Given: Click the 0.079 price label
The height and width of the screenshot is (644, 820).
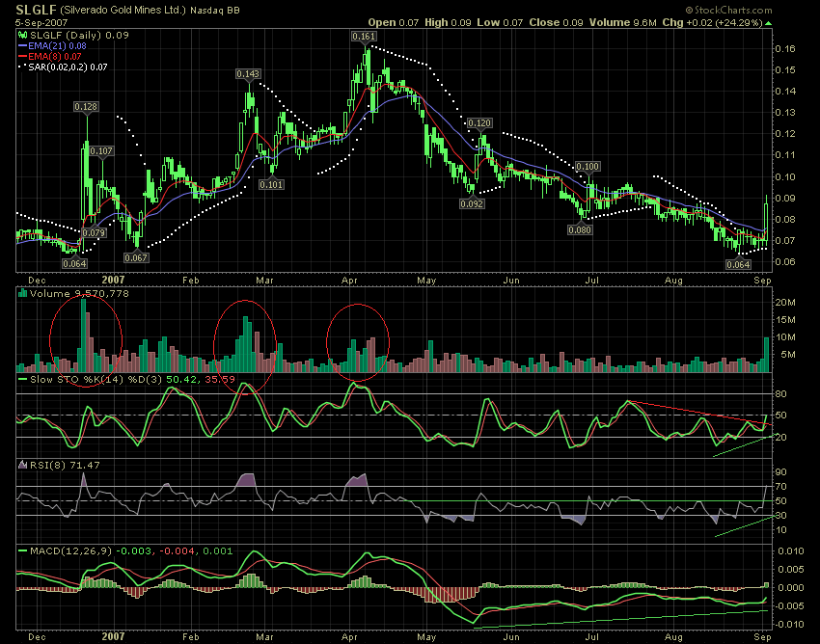Looking at the screenshot, I should click(95, 232).
